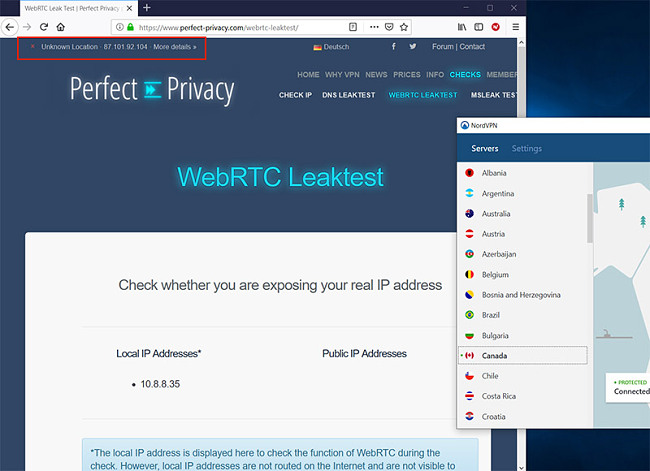650x471 pixels.
Task: Click the Perfect Privacy logo
Action: [152, 89]
